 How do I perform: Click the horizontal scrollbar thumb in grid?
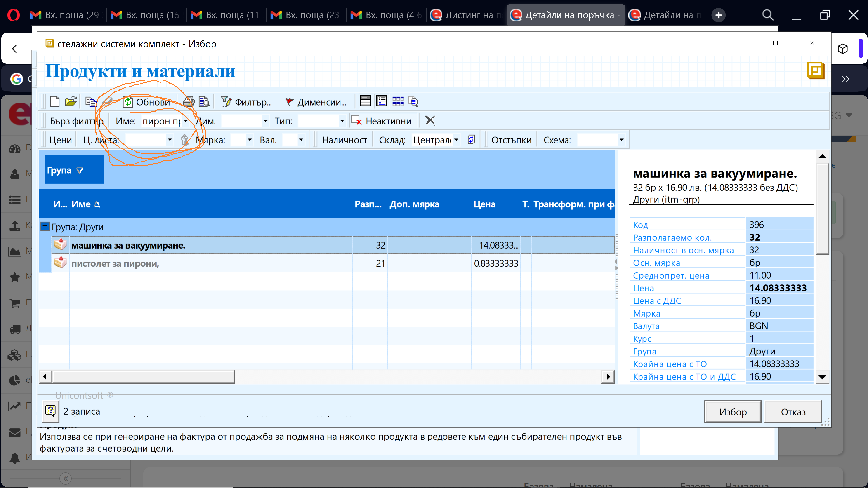(143, 377)
